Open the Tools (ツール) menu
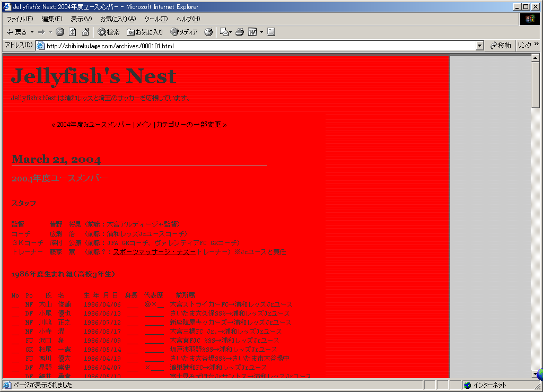Viewport: 543px width, 392px height. (x=156, y=19)
